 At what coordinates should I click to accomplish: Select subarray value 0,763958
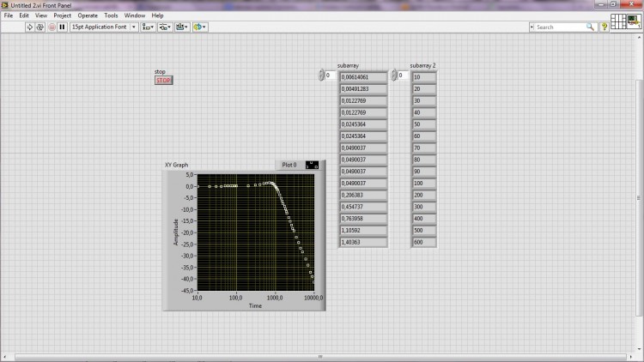363,219
